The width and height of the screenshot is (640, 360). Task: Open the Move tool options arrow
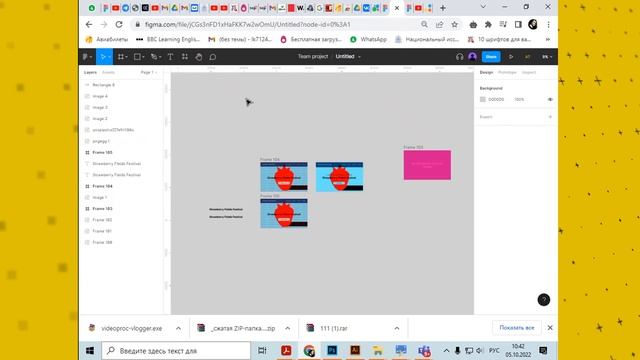coord(109,57)
